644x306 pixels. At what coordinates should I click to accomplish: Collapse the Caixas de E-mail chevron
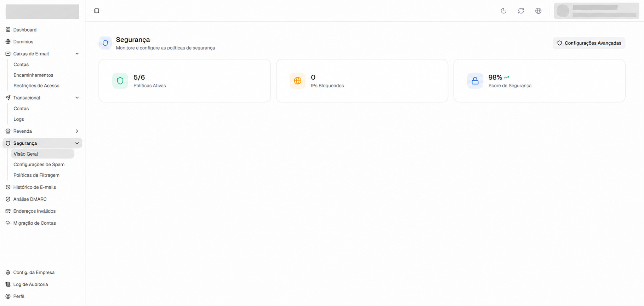click(77, 54)
